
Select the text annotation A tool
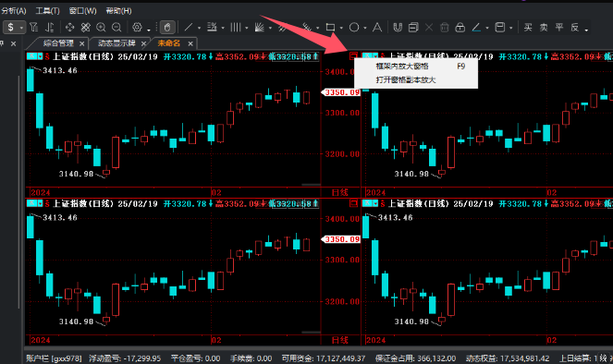[377, 28]
